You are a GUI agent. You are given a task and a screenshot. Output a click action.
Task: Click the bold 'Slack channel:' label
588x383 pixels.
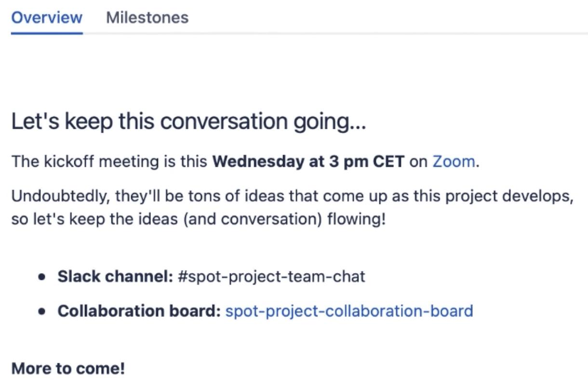coord(115,276)
